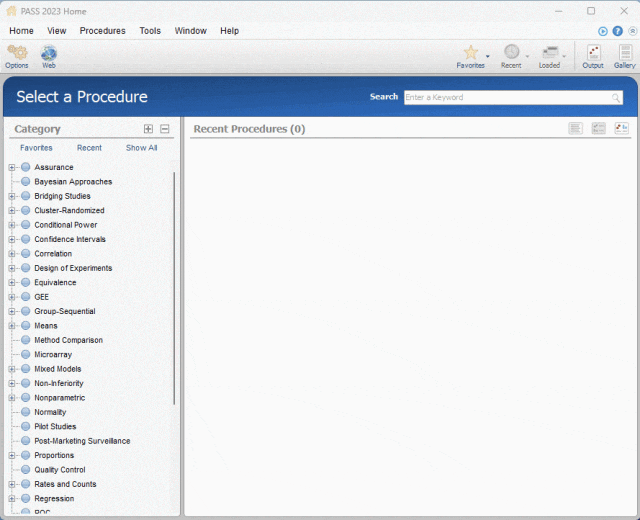This screenshot has height=520, width=640.
Task: Open the View menu
Action: (56, 31)
